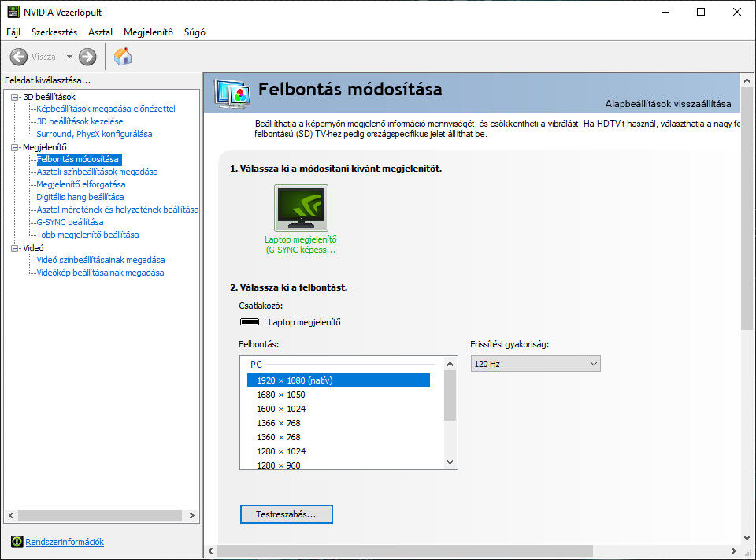This screenshot has height=560, width=756.
Task: Click resolution list scroll up arrow
Action: pos(450,364)
